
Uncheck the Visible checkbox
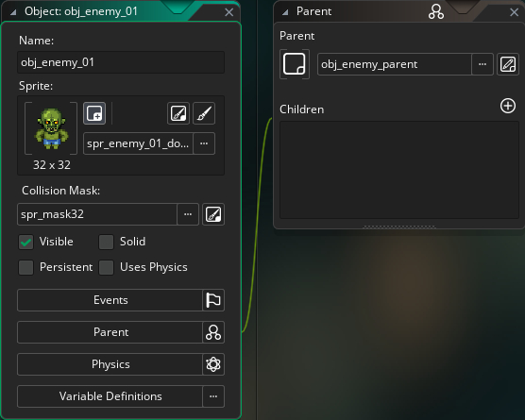coord(26,242)
